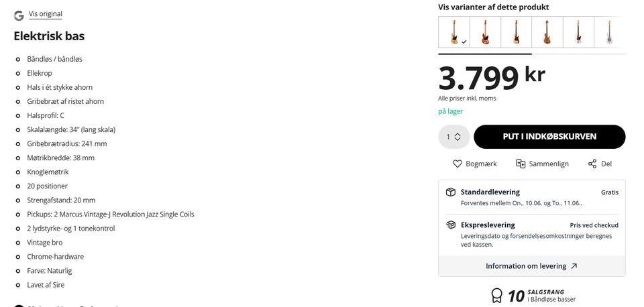Click the variant carousel progress bar

coord(531,54)
